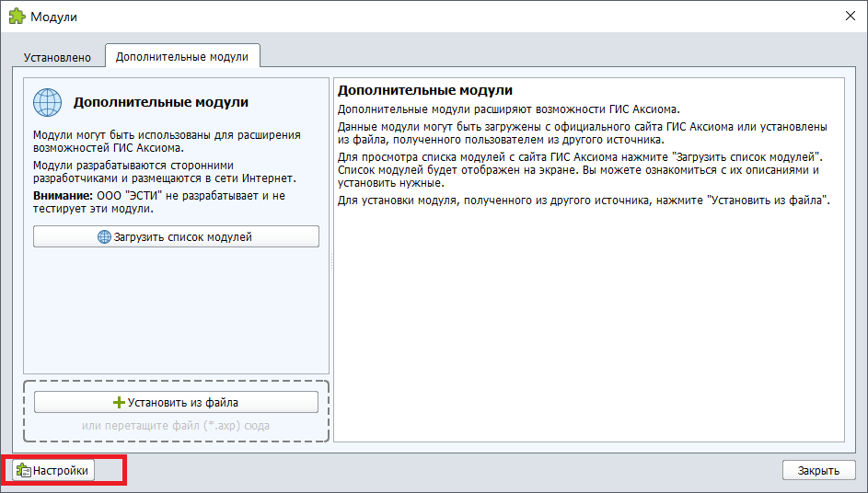Click the left panel 'Дополнительные модули' heading
This screenshot has height=493, width=868.
161,102
